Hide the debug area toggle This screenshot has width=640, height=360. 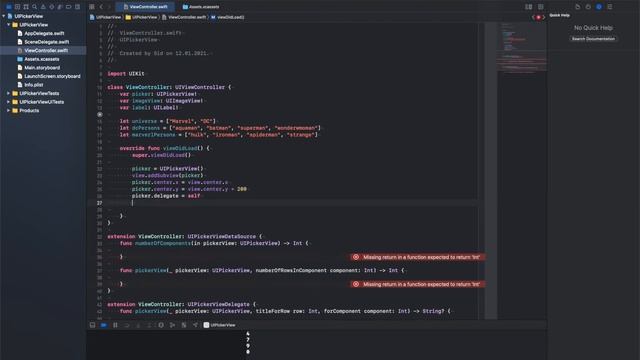pos(93,325)
